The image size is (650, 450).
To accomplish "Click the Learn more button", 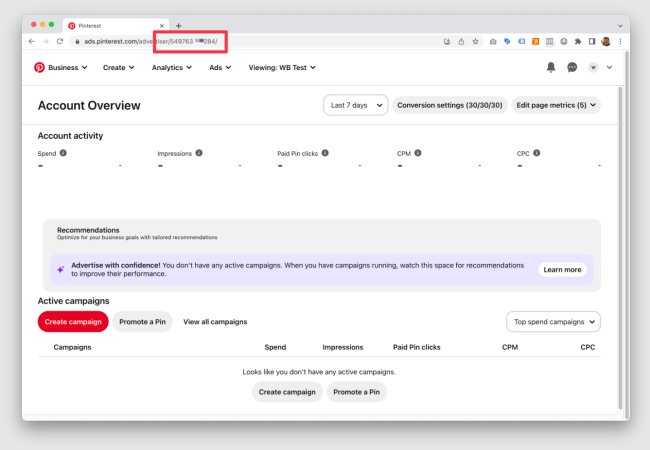I will (x=561, y=269).
